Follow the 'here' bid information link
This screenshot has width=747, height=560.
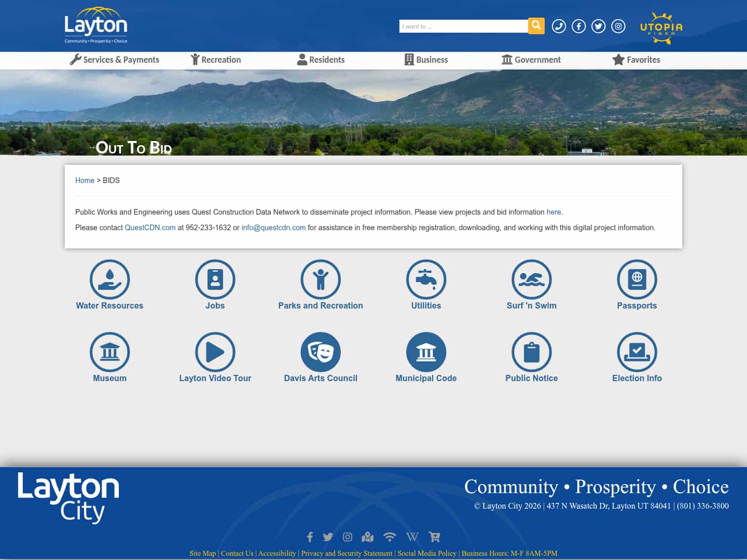tap(554, 212)
